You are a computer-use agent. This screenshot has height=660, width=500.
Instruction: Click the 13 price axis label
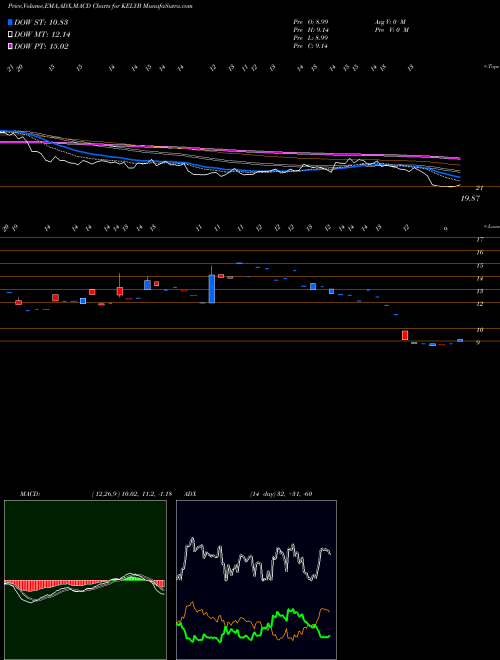pyautogui.click(x=479, y=291)
